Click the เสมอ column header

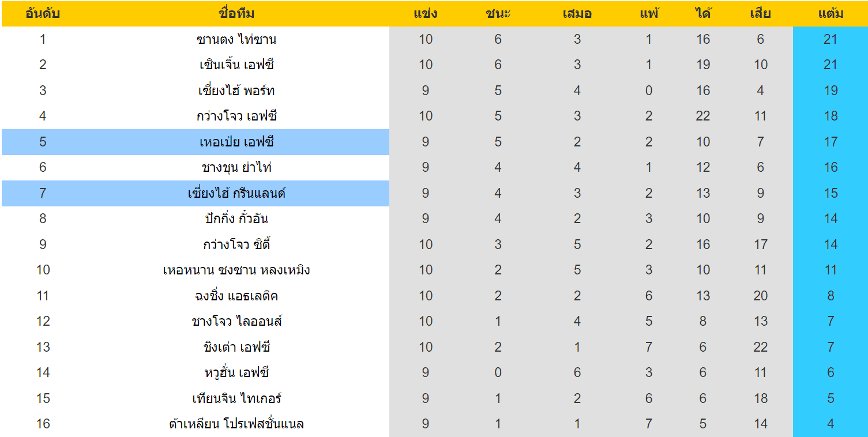point(577,14)
